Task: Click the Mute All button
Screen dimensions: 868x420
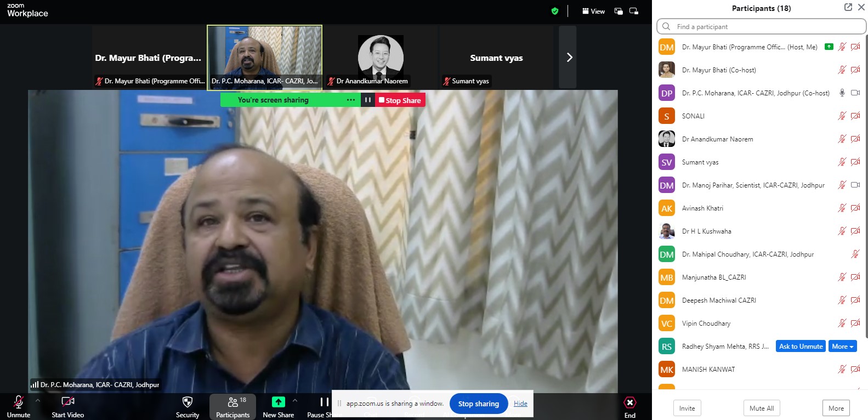Action: coord(762,408)
